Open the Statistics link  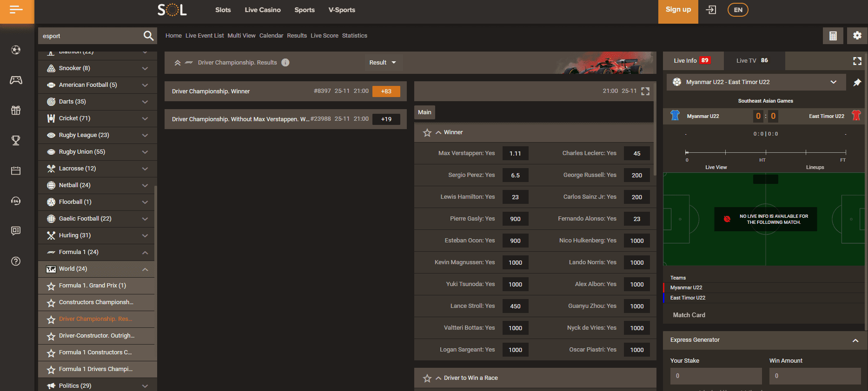pos(355,36)
